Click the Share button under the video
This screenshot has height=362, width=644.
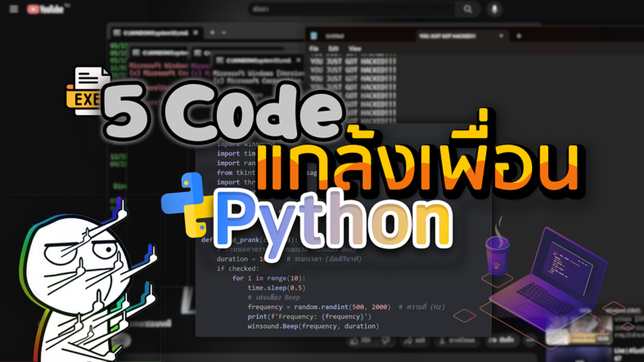click(415, 340)
